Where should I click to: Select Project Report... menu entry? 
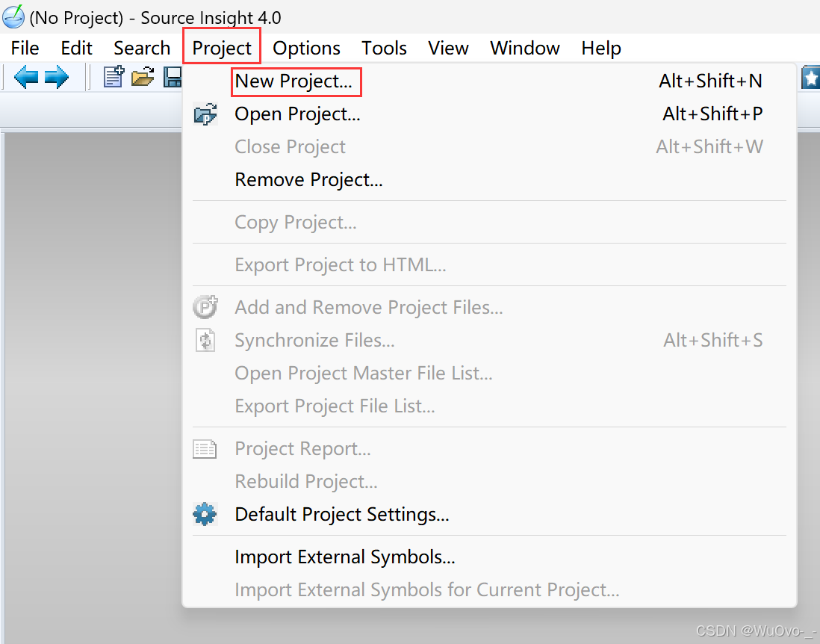tap(489, 449)
